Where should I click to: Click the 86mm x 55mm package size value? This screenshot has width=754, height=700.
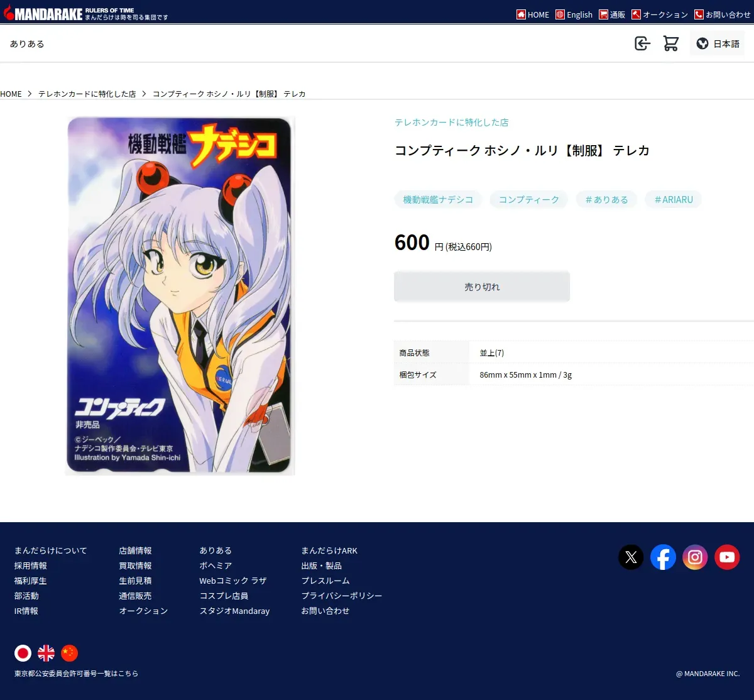[x=526, y=375]
